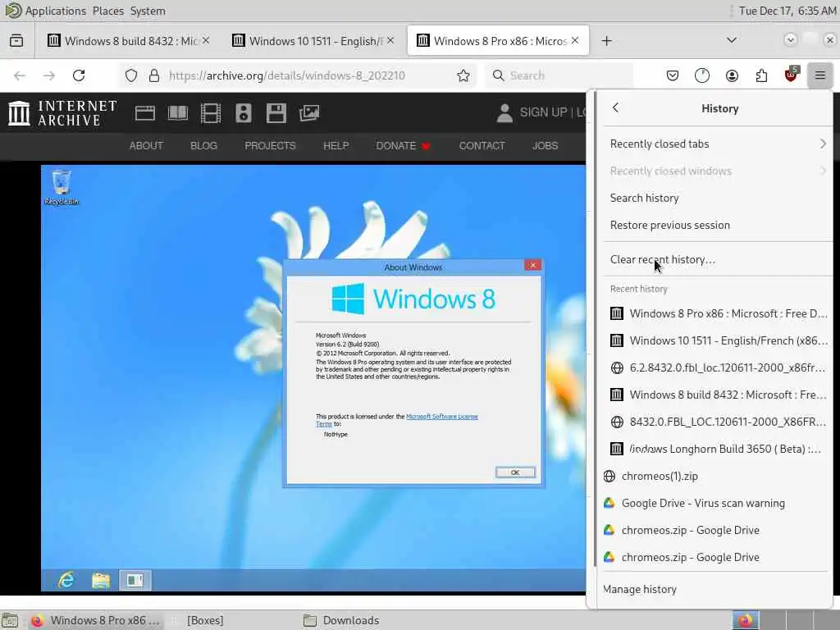
Task: Open the Internet Archive video icon
Action: coord(211,113)
